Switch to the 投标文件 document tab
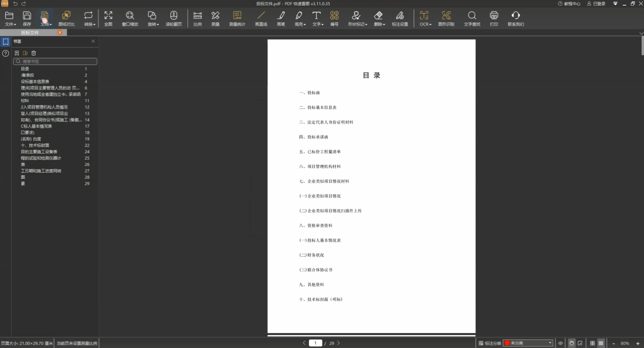This screenshot has width=644, height=348. [30, 33]
